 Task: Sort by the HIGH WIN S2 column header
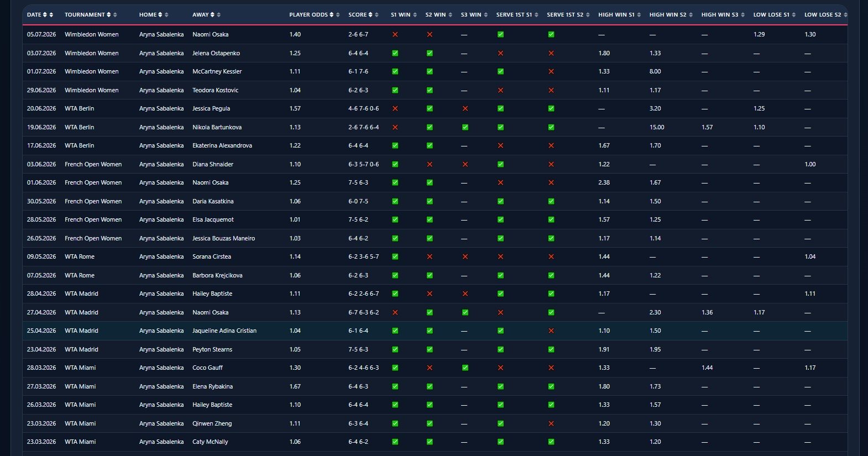[671, 15]
